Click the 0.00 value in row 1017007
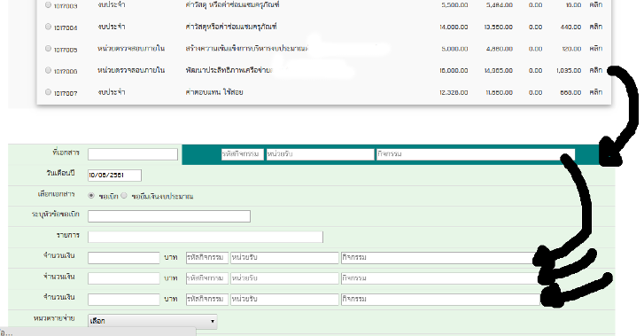Screen dimensions: 644x336 pyautogui.click(x=535, y=92)
